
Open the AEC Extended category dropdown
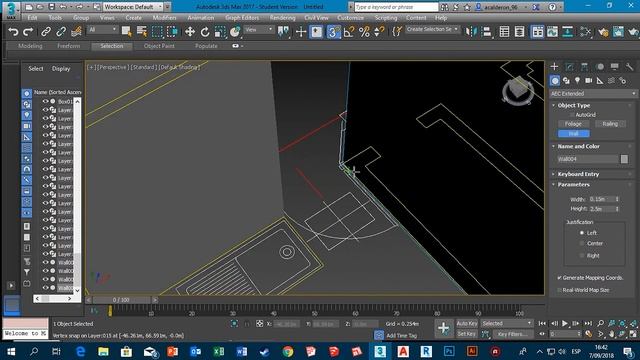click(593, 94)
